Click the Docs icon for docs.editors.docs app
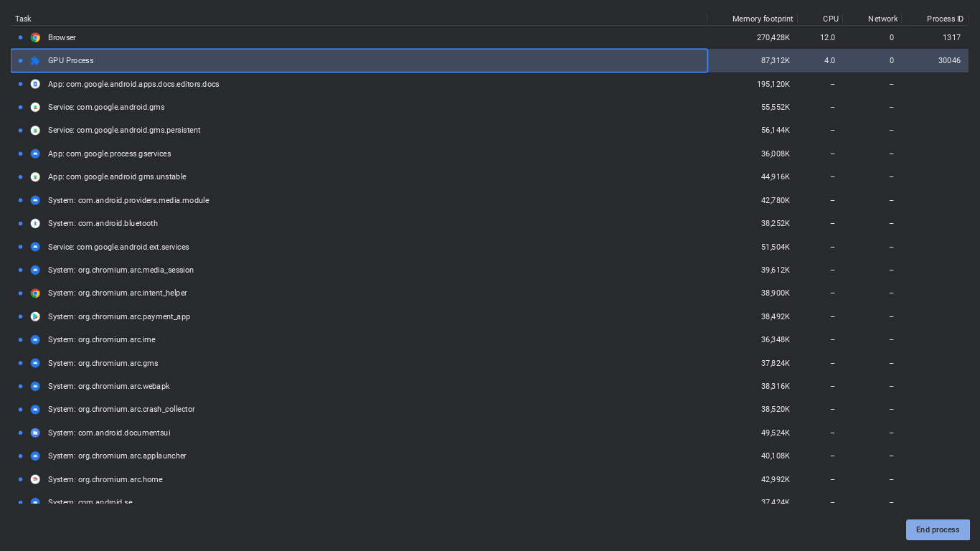Screen dimensions: 980x551 pyautogui.click(x=35, y=84)
